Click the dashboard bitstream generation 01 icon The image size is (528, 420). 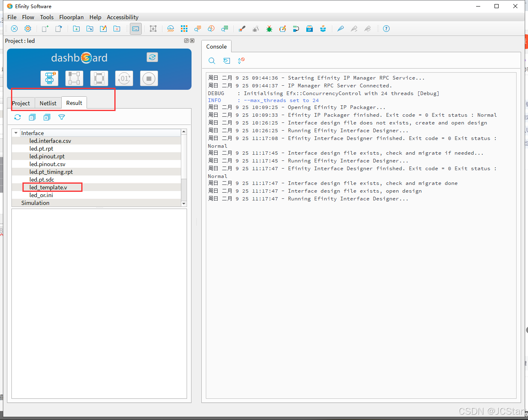point(124,78)
